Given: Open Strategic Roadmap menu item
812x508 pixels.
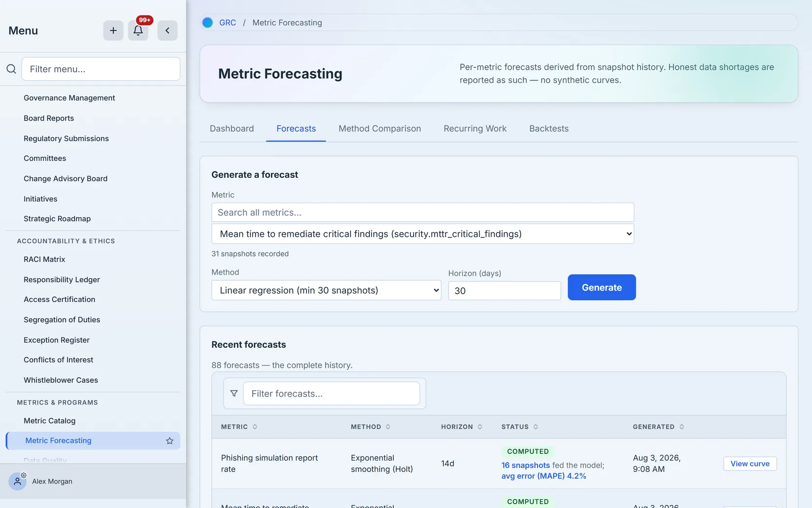Looking at the screenshot, I should [x=57, y=219].
